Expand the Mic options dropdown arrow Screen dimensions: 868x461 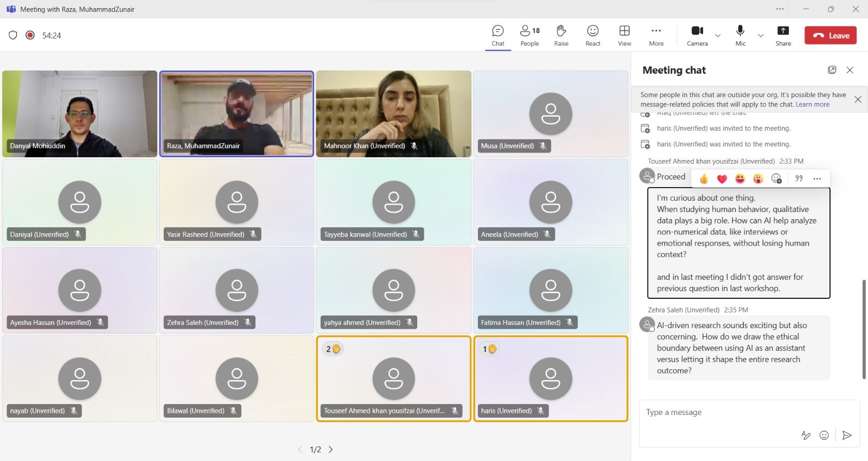(x=761, y=36)
